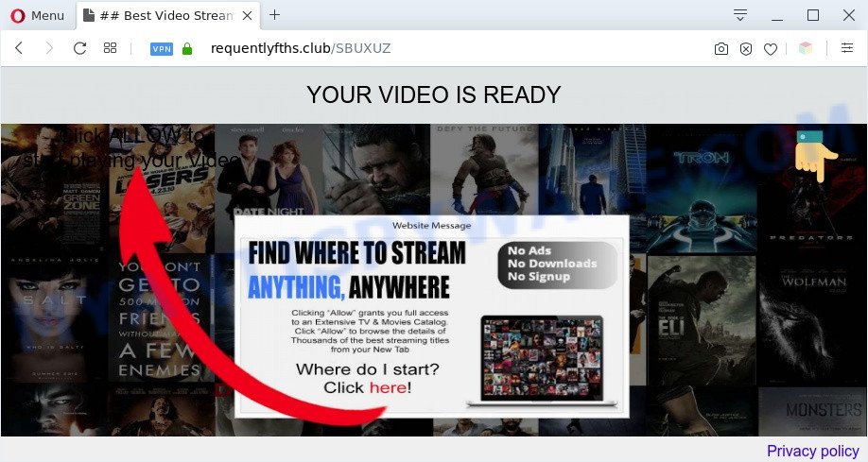Click the laptop movie catalog image
This screenshot has height=462, width=868.
pyautogui.click(x=542, y=360)
